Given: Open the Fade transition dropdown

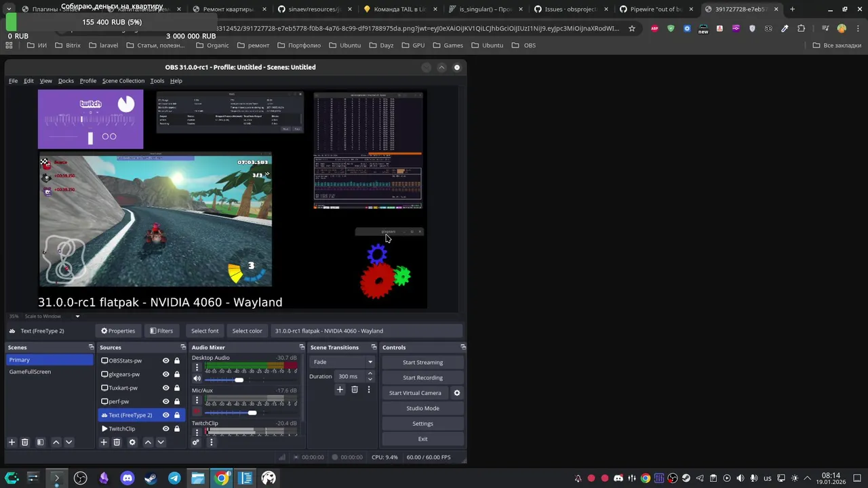Looking at the screenshot, I should [342, 362].
